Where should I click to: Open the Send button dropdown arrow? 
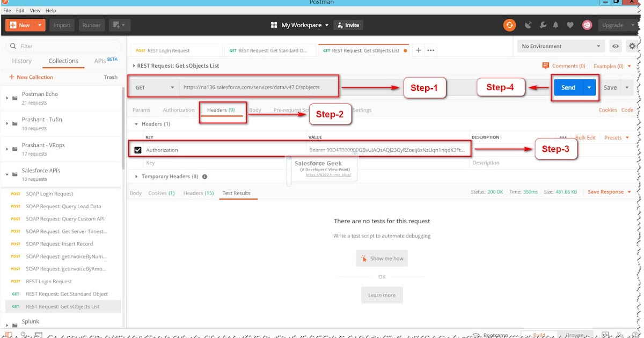click(589, 87)
